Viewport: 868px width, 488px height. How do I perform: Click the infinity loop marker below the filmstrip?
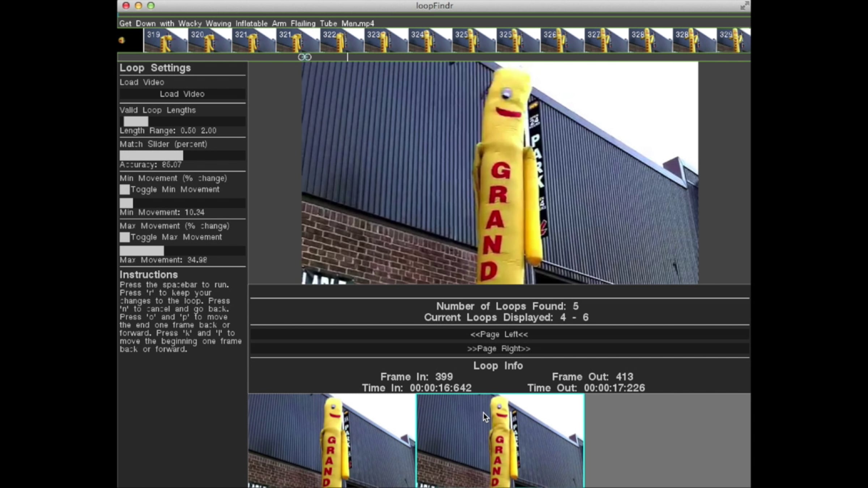coord(305,57)
